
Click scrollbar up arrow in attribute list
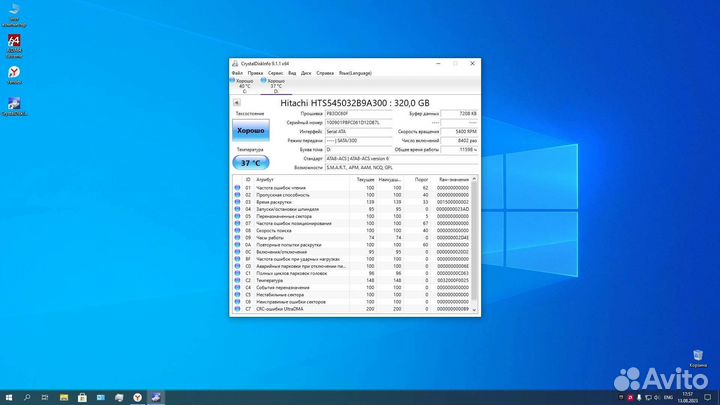click(474, 179)
